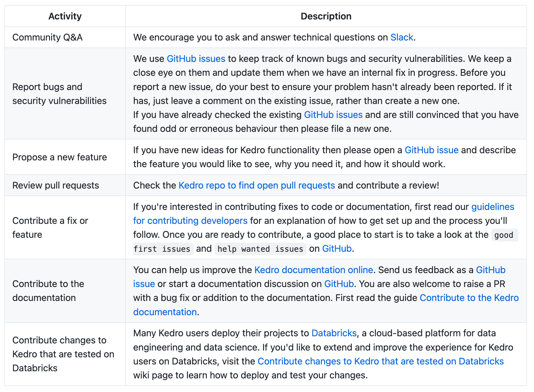Viewport: 534px width, 392px height.
Task: Follow "Kedro repo to find open pull requests" link
Action: (257, 185)
